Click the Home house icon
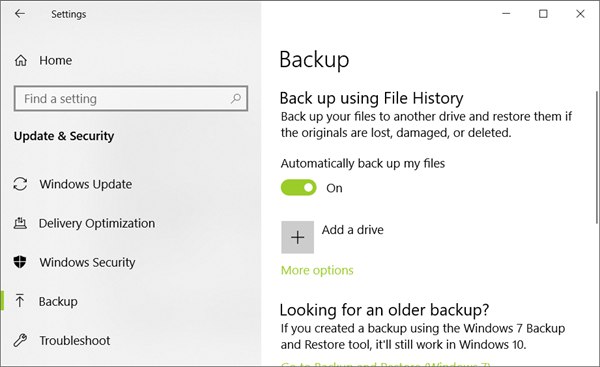 pyautogui.click(x=21, y=60)
